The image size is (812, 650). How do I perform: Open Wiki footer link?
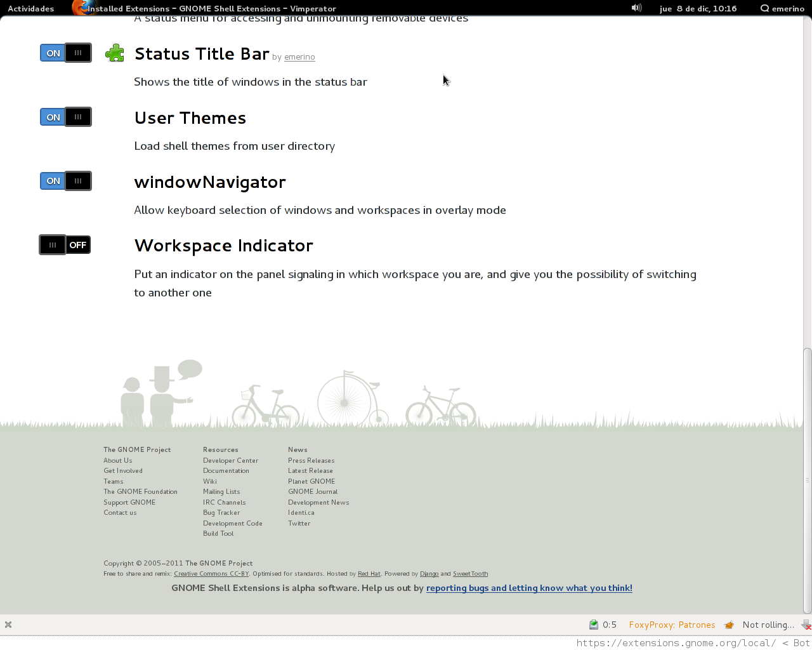pyautogui.click(x=210, y=481)
